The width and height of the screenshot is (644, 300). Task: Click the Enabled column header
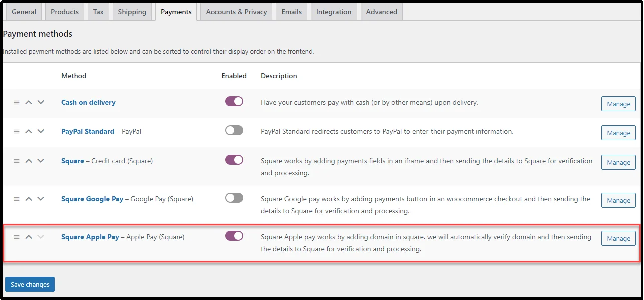click(x=234, y=76)
